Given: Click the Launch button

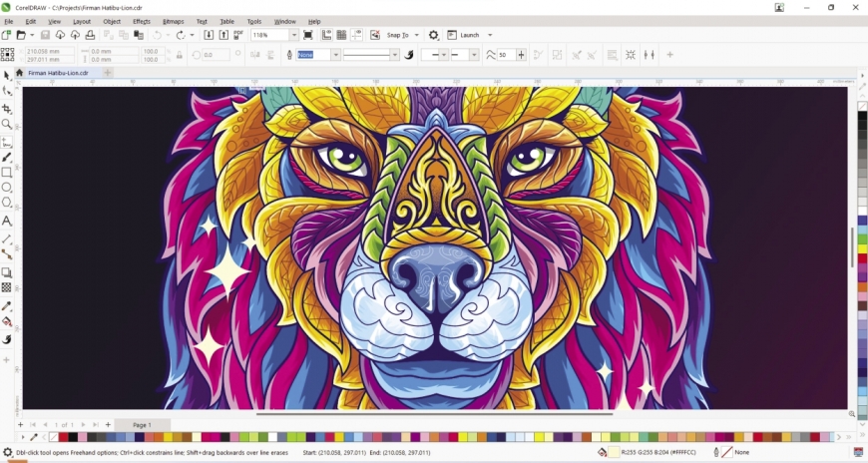Looking at the screenshot, I should tap(463, 35).
